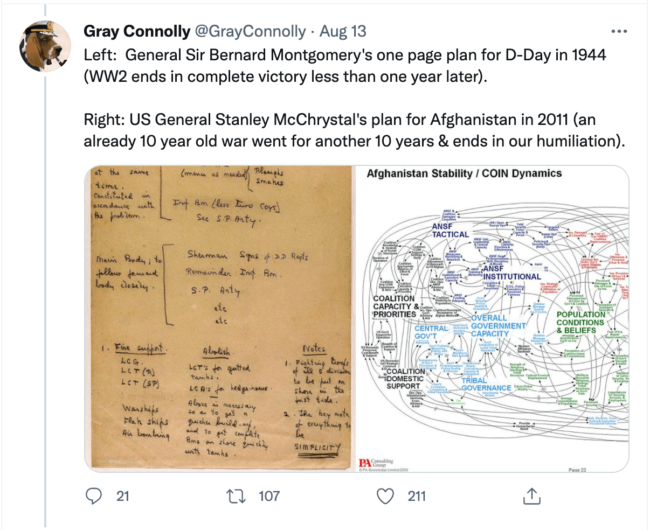The image size is (650, 530).
Task: Click the retweet count of 107
Action: [x=268, y=496]
